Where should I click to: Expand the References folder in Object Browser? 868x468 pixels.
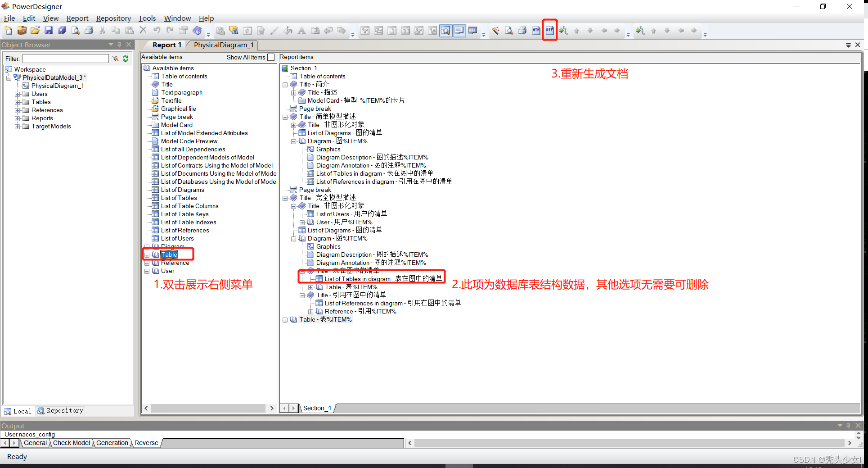[17, 110]
